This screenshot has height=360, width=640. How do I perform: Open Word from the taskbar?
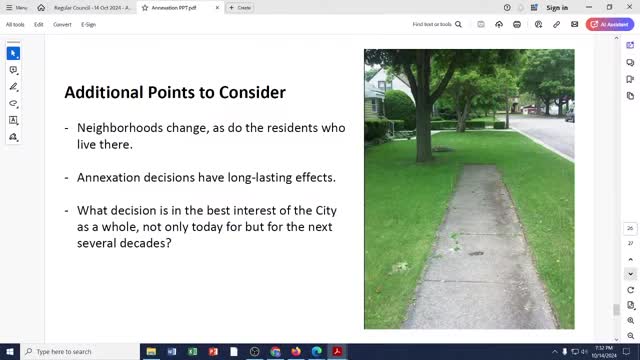[x=172, y=351]
